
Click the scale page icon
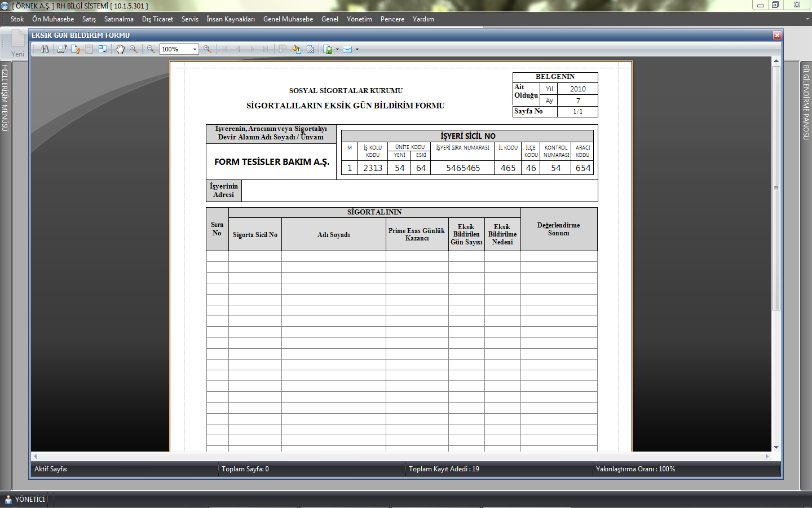point(103,49)
